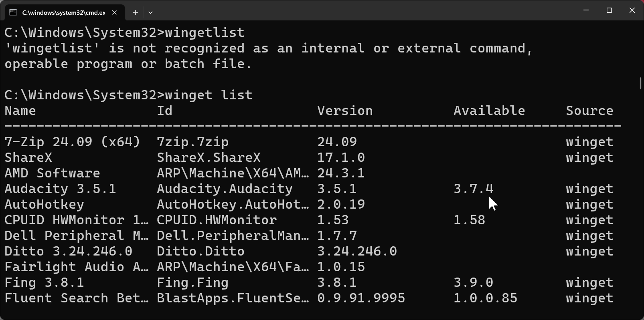This screenshot has width=644, height=320.
Task: Click the cmd icon in the tab
Action: [13, 12]
